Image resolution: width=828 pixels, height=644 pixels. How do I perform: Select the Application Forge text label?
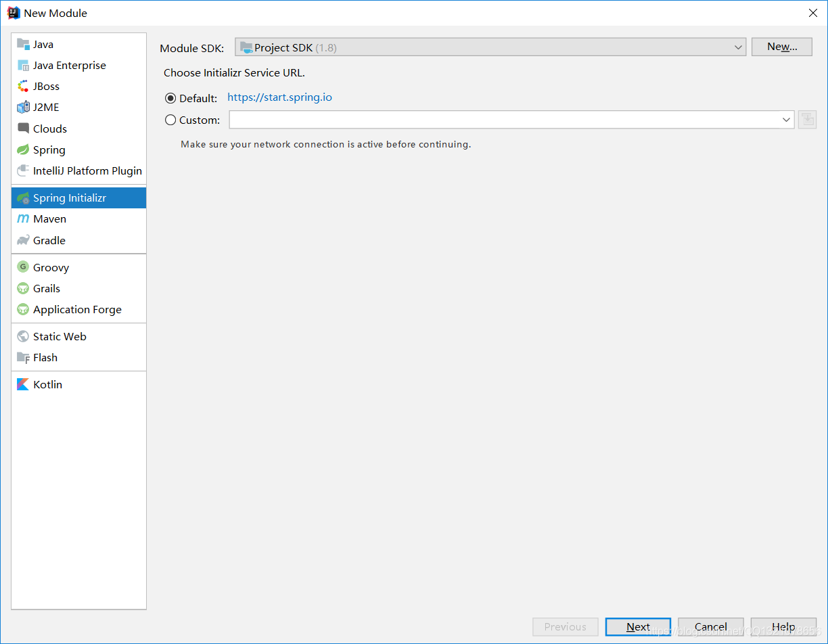(77, 309)
